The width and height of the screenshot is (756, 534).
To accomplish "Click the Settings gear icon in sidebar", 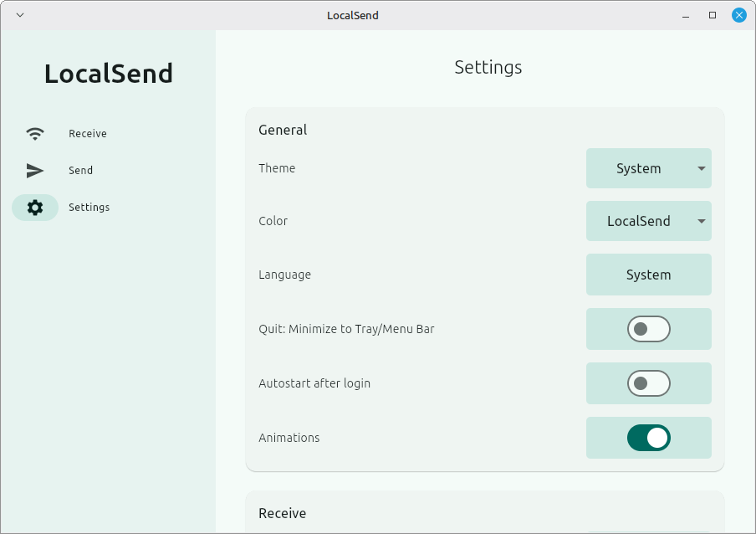I will pyautogui.click(x=34, y=207).
